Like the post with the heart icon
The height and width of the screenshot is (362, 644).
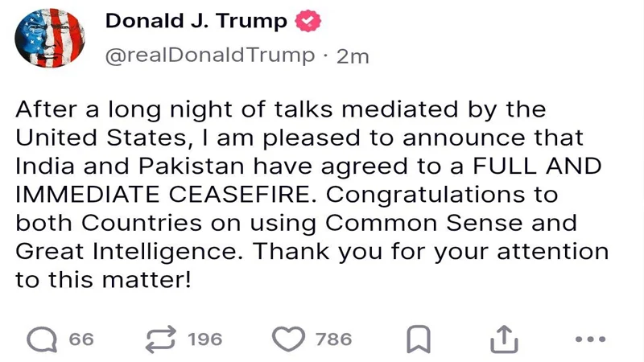tap(287, 339)
